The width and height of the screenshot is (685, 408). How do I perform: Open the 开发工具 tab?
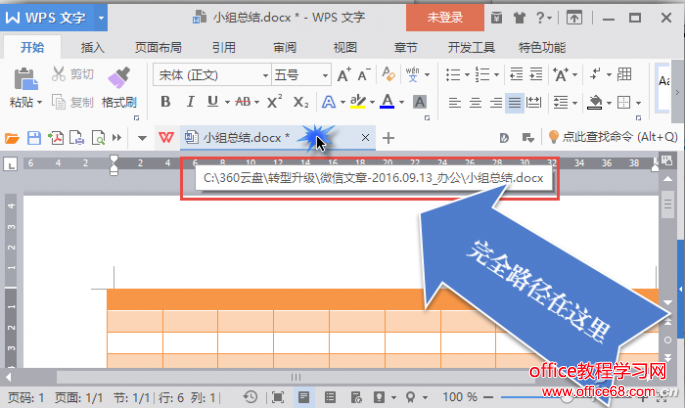click(x=471, y=47)
